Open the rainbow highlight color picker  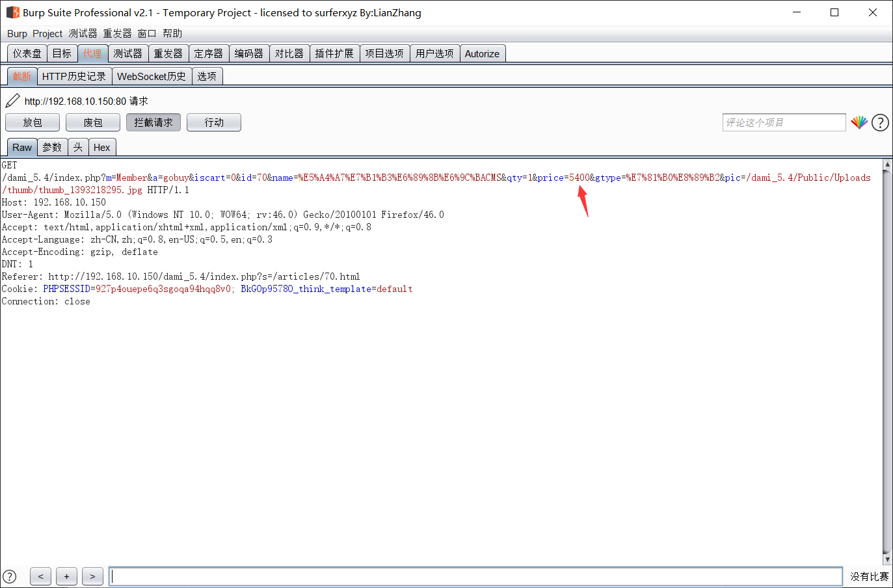tap(859, 122)
